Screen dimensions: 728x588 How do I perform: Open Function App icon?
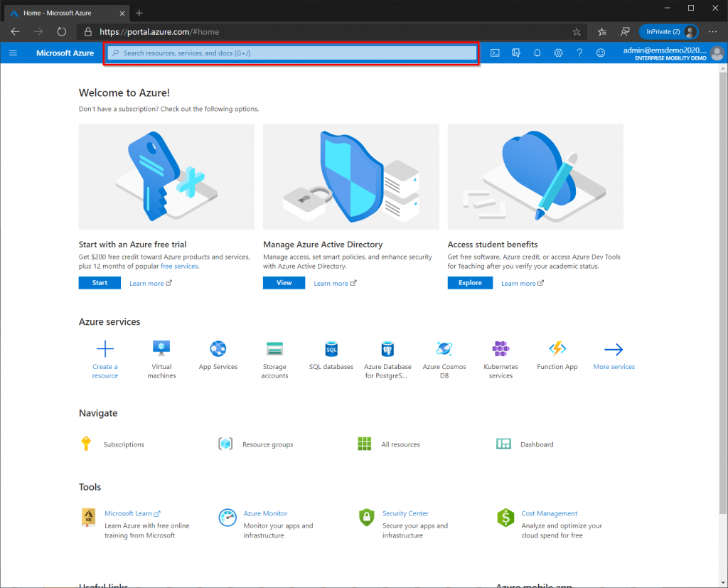pyautogui.click(x=557, y=348)
